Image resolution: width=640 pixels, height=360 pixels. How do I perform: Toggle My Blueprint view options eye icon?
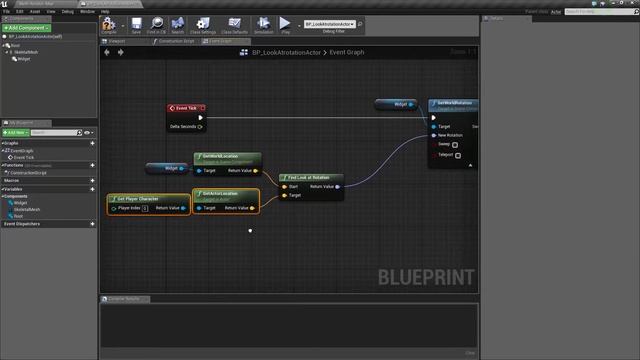pos(88,133)
